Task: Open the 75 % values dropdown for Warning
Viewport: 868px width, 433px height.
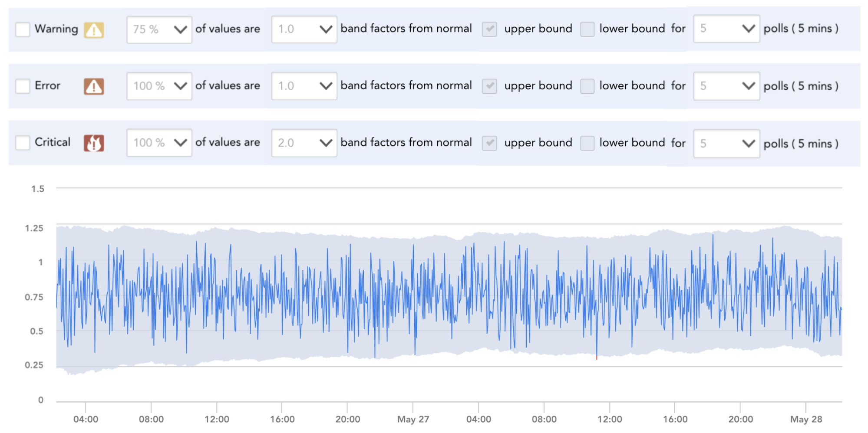Action: click(159, 30)
